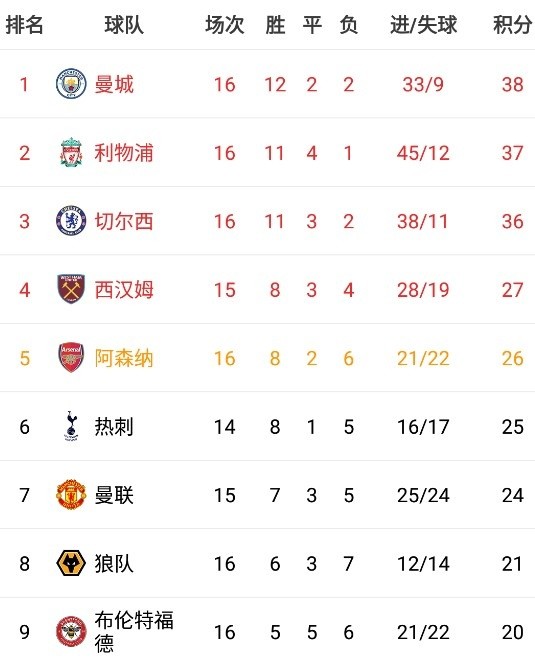Click the Chelsea club crest
The image size is (535, 659).
[x=71, y=221]
